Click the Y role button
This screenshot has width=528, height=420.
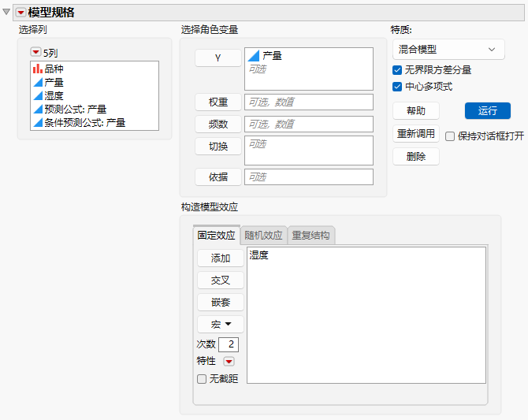tap(218, 58)
